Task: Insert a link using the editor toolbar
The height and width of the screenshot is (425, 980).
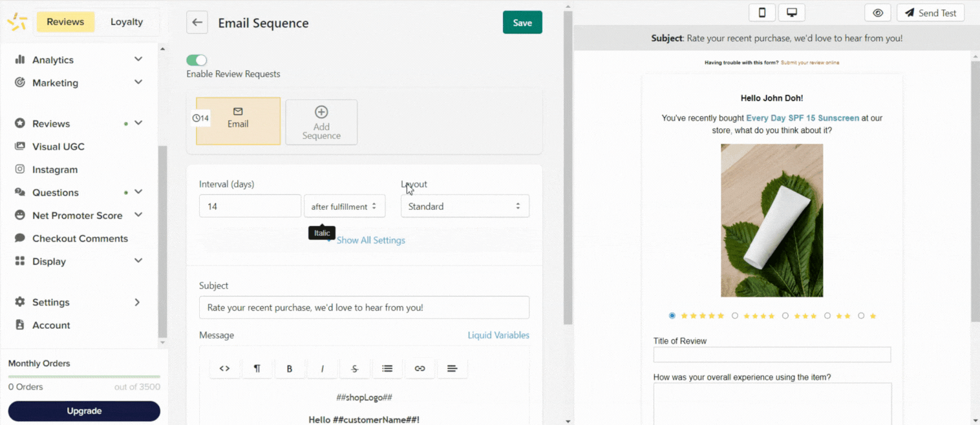Action: click(420, 369)
